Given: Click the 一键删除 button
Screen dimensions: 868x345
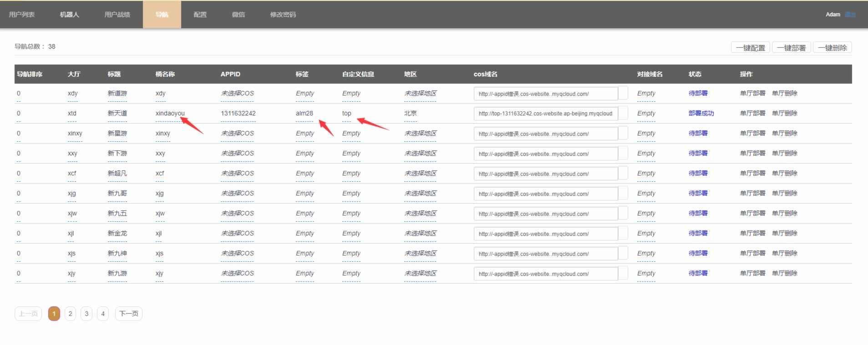Looking at the screenshot, I should tap(832, 48).
